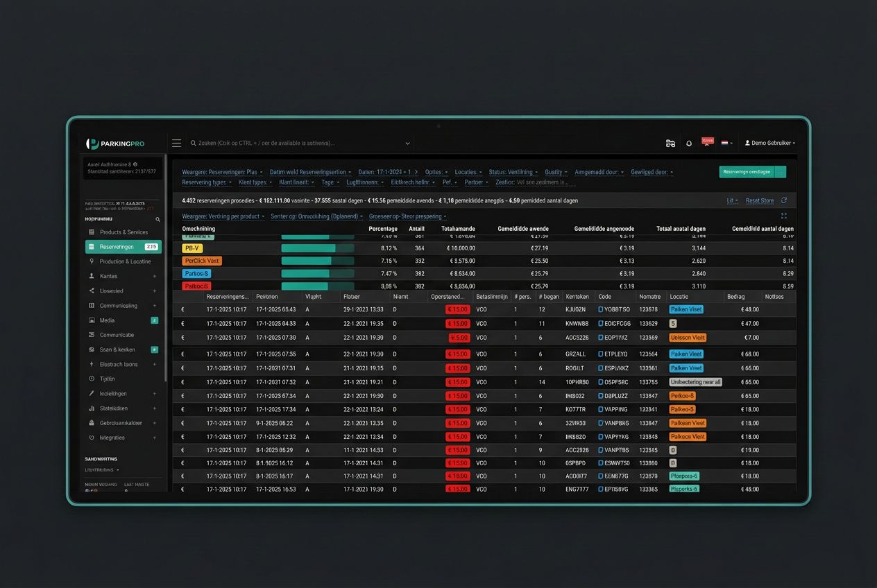This screenshot has width=877, height=588.
Task: Click the fullscreen expand icon above the table
Action: 784,216
